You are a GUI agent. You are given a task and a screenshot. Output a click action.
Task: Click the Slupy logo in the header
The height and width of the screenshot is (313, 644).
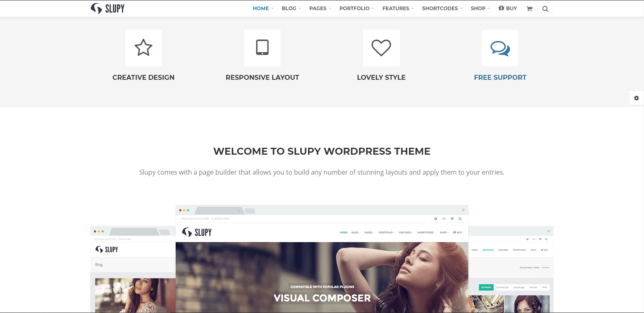click(108, 9)
